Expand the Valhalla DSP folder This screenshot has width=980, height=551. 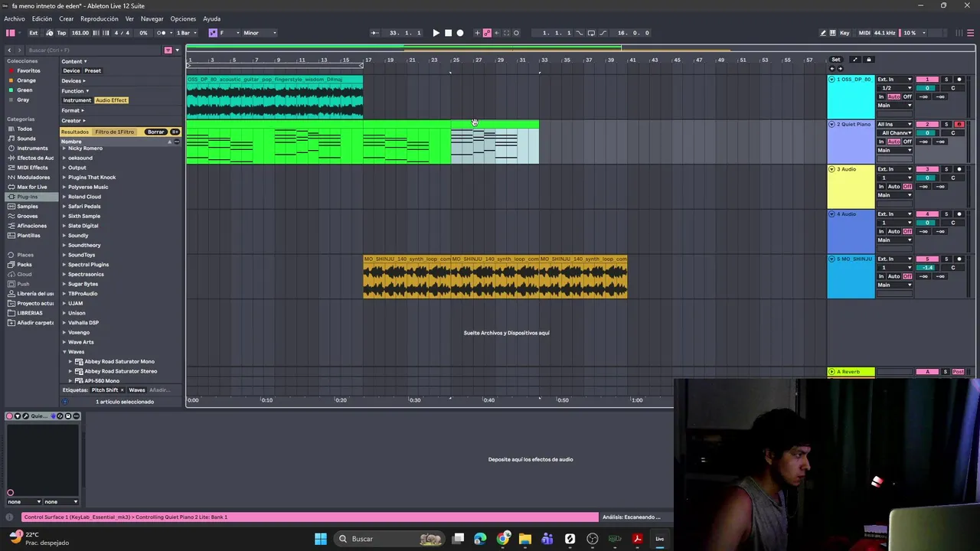[64, 322]
